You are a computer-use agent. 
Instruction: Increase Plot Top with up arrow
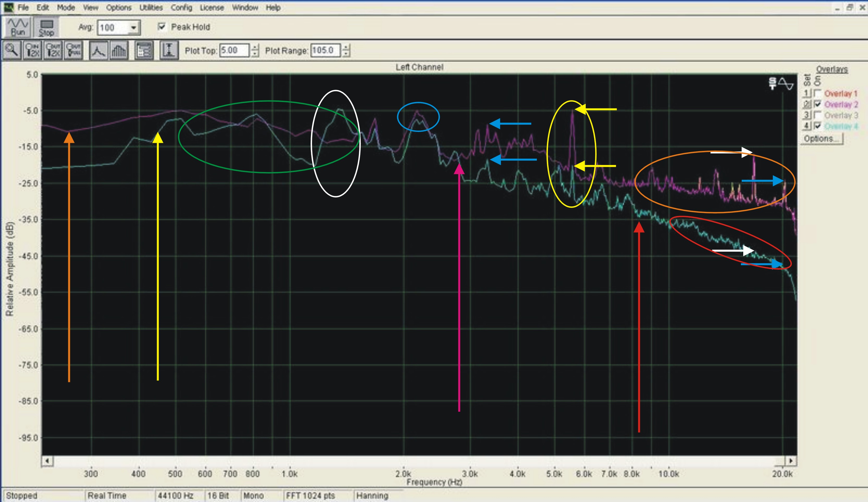[x=254, y=47]
